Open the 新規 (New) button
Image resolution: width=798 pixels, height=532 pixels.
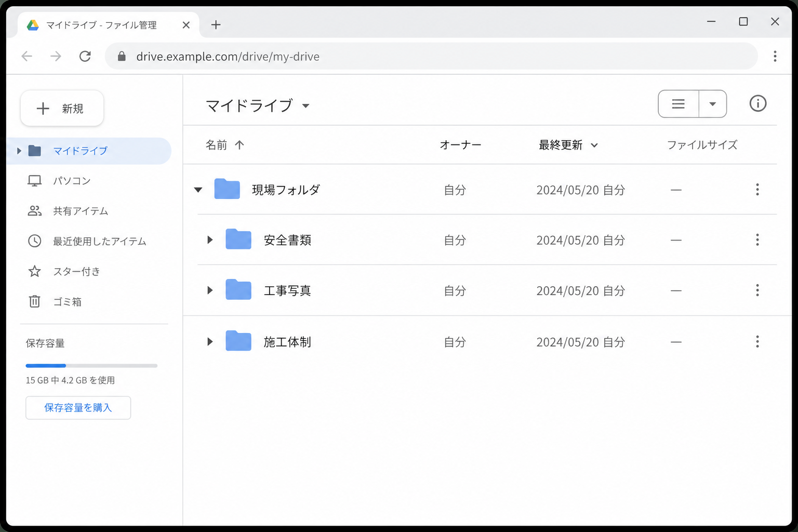click(x=62, y=108)
